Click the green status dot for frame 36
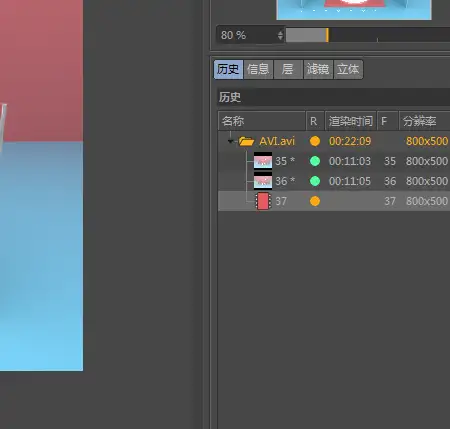 coord(315,181)
